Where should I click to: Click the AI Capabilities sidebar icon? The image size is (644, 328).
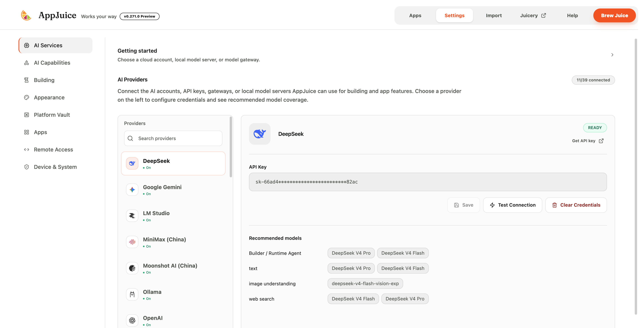click(x=27, y=63)
